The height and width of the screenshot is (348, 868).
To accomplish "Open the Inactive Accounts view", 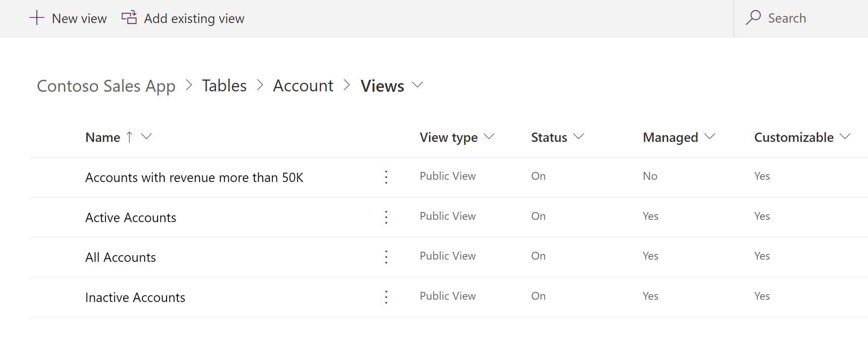I will pyautogui.click(x=135, y=297).
